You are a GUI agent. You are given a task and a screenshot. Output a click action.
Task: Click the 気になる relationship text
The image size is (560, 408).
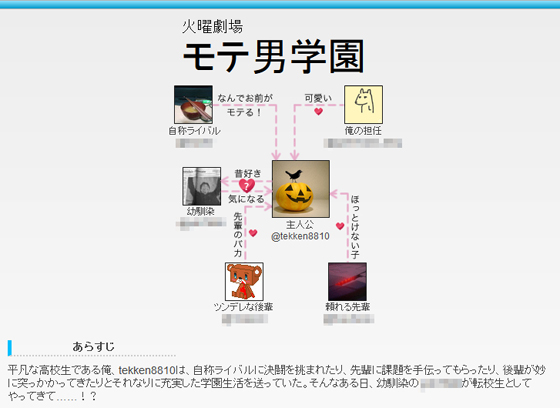(246, 199)
